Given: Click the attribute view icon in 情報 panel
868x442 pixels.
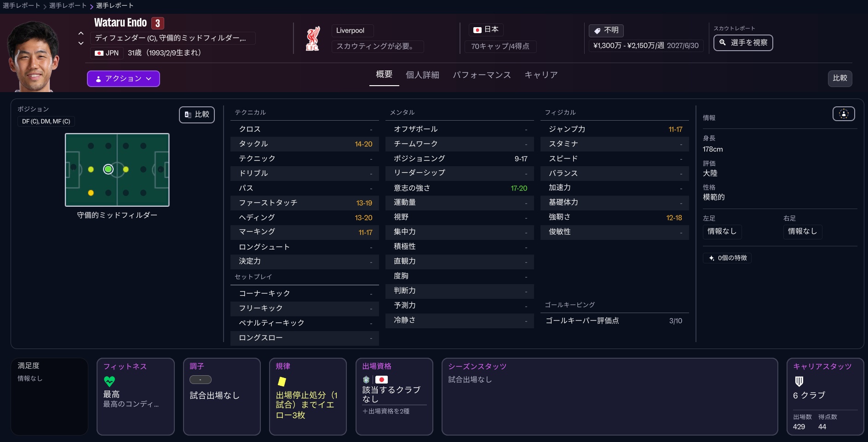Looking at the screenshot, I should 843,114.
